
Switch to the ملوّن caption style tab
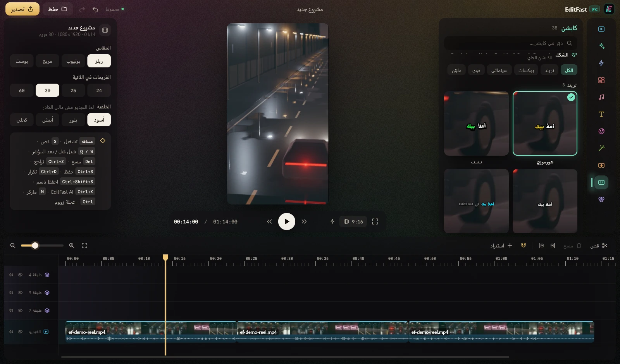pos(456,70)
